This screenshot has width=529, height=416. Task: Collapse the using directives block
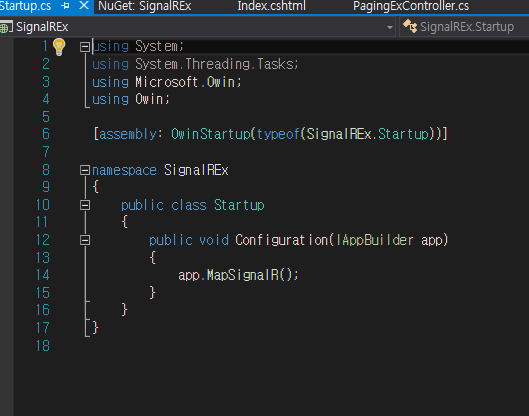(x=85, y=47)
